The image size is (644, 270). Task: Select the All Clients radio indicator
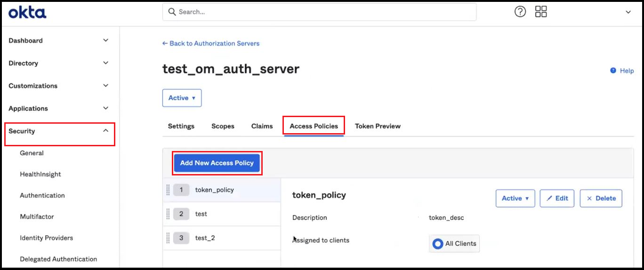[438, 244]
